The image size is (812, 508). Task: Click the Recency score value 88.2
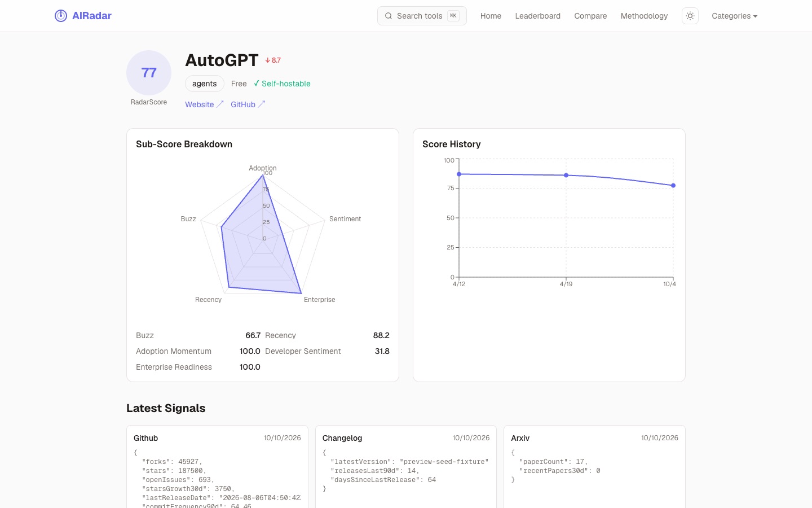coord(381,335)
